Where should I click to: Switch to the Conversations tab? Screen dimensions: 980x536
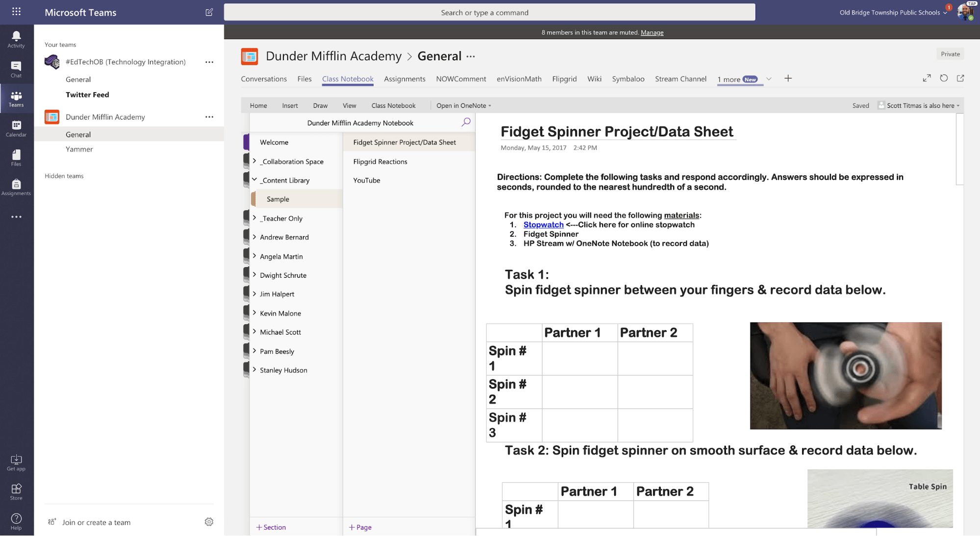[x=264, y=79]
